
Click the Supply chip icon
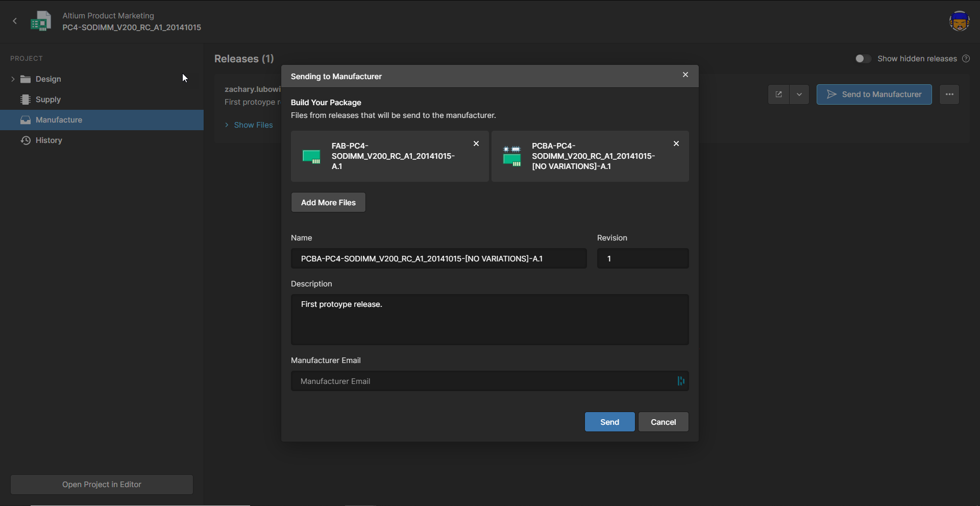(26, 100)
